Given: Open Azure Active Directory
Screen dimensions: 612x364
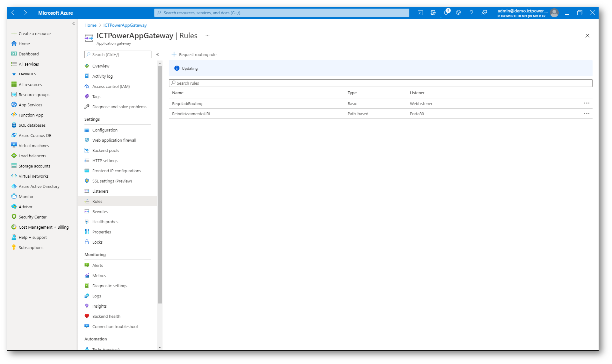Looking at the screenshot, I should [x=35, y=186].
